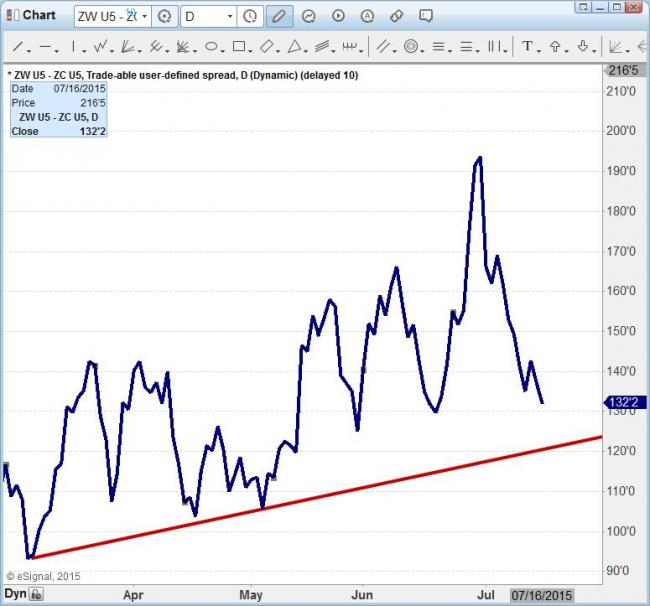Click the Close 132'2 row in data box
This screenshot has height=606, width=650.
click(58, 131)
